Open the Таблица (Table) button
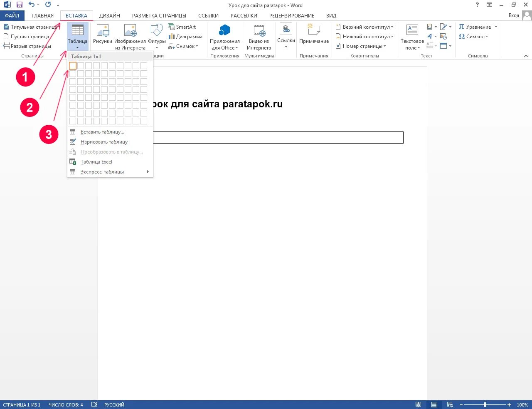The height and width of the screenshot is (409, 532). (x=78, y=37)
